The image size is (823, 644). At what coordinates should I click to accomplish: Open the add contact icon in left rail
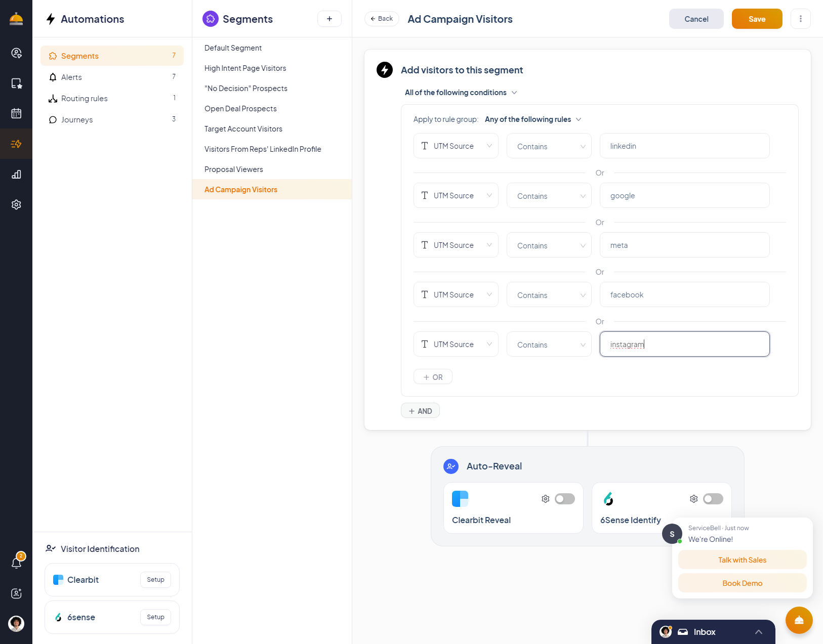click(16, 593)
